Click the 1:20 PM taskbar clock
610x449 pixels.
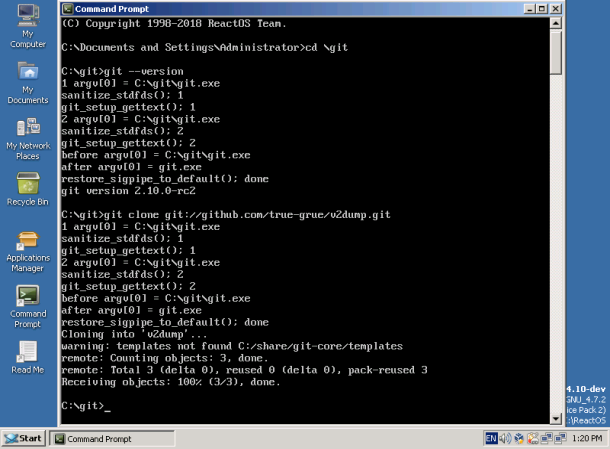(x=587, y=438)
